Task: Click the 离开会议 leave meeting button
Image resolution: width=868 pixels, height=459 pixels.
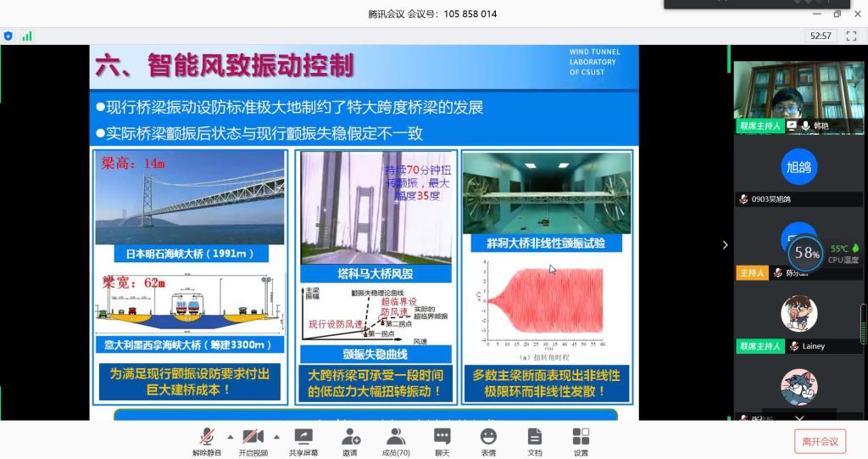Action: click(820, 441)
